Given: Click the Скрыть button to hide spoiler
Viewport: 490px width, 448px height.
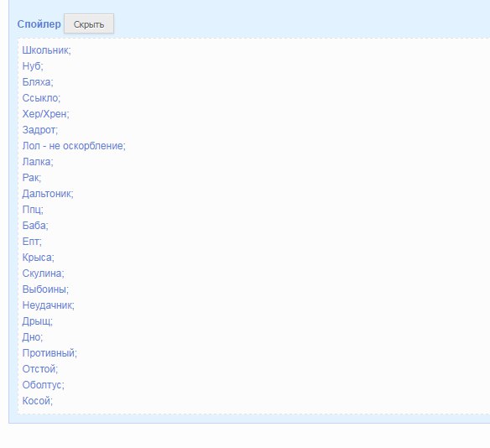Looking at the screenshot, I should (89, 23).
